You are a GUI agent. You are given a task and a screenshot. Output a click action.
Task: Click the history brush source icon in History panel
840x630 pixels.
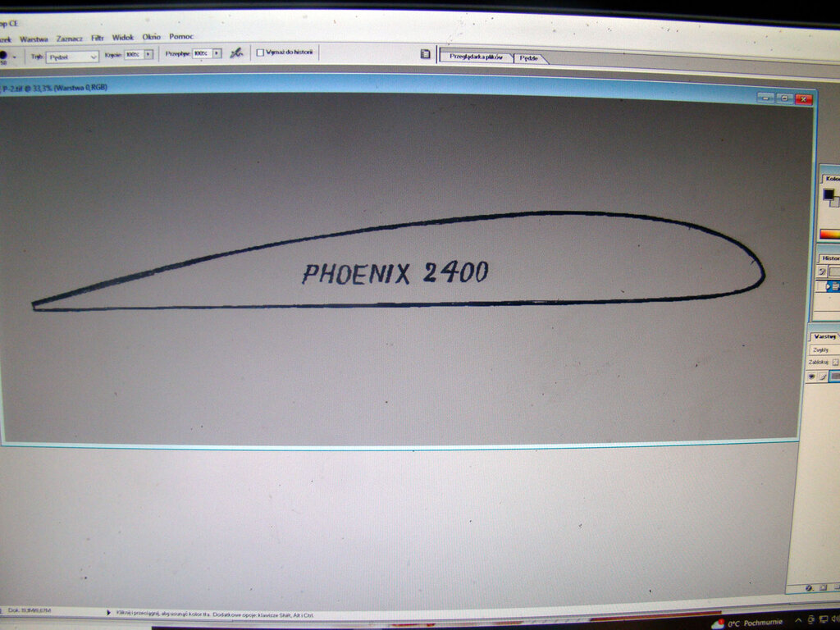[x=821, y=272]
